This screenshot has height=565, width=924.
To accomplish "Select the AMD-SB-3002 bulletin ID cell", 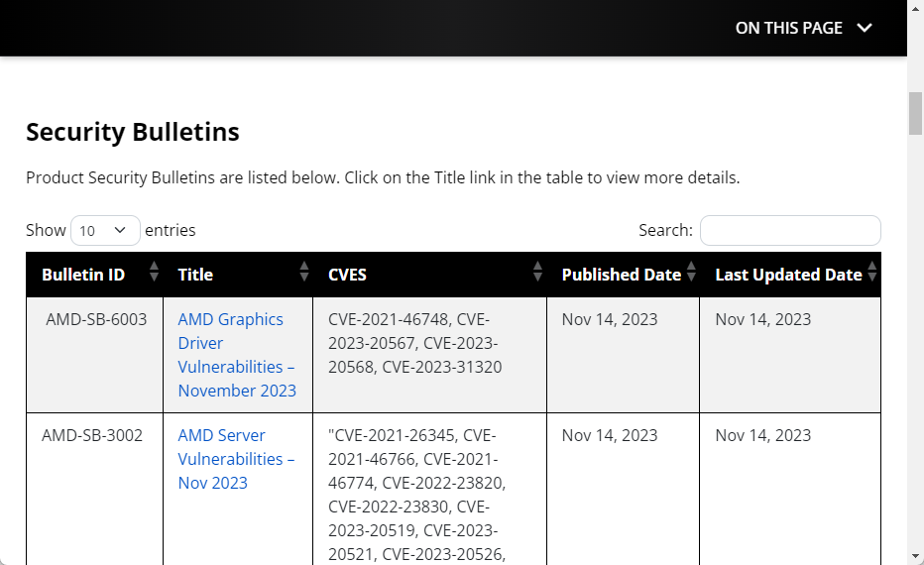I will 92,435.
